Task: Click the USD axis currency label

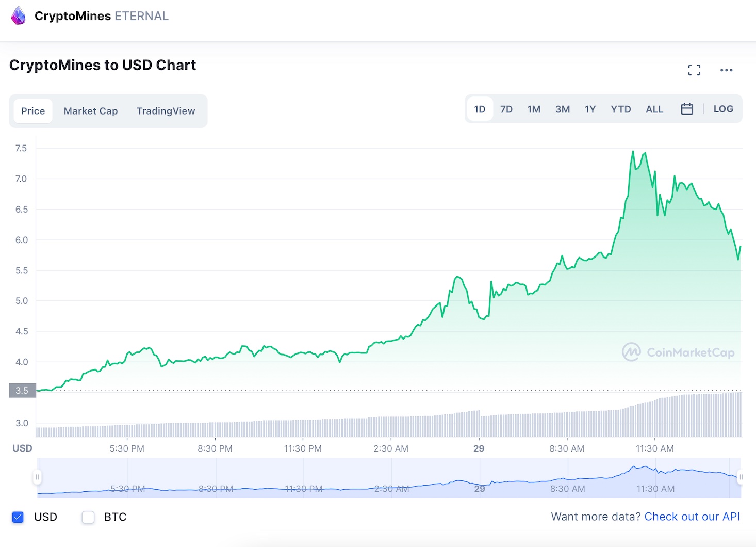Action: pos(22,448)
